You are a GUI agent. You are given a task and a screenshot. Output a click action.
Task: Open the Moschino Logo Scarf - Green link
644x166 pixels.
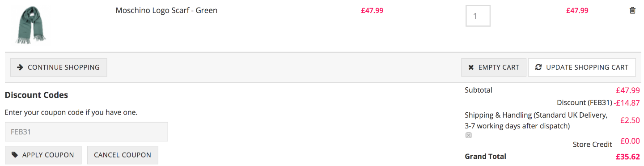click(x=166, y=10)
